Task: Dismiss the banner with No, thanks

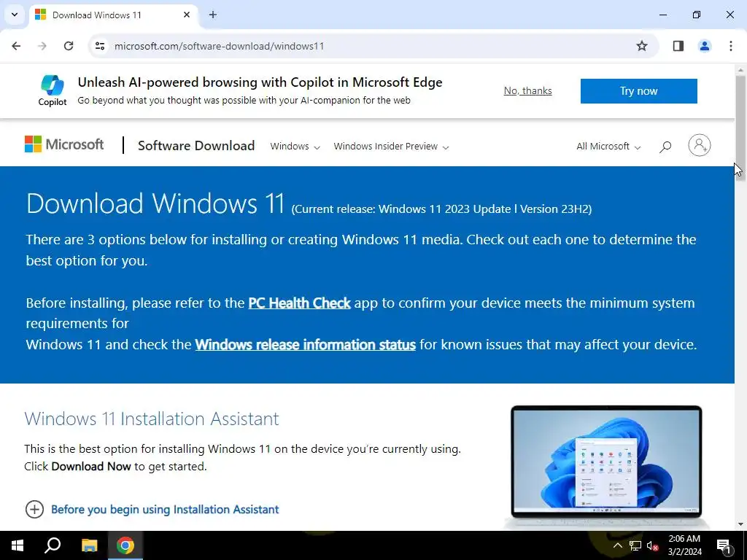Action: [528, 90]
